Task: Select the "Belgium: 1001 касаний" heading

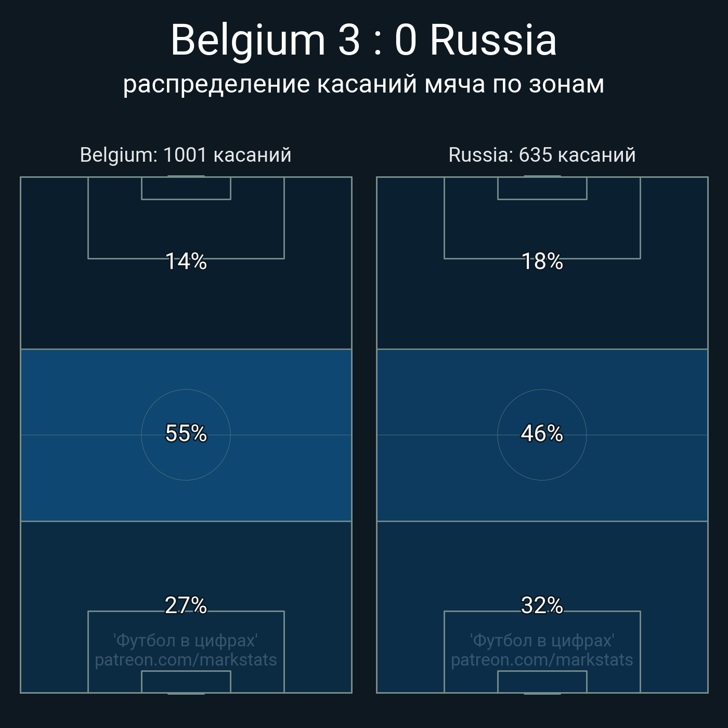Action: [186, 155]
